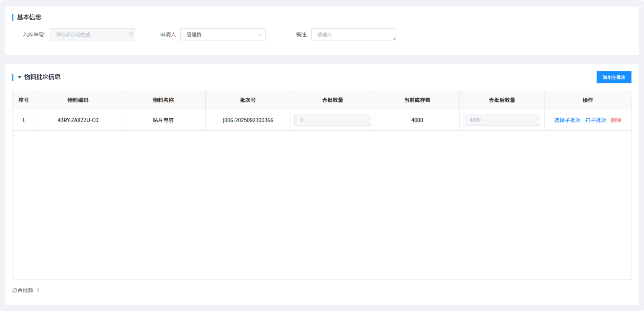Click the 批次号 column header
The width and height of the screenshot is (644, 311).
coord(248,100)
